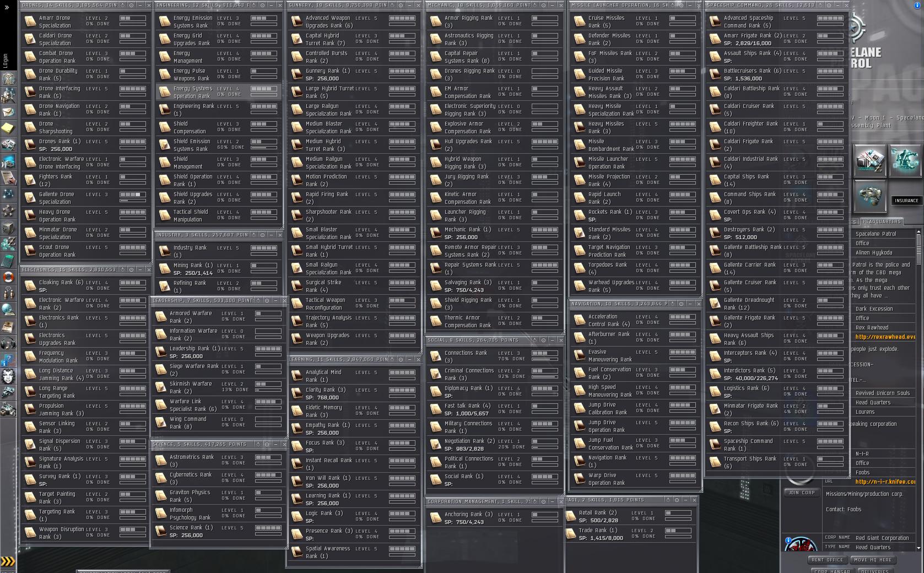Toggle the circle pin in Social header

tap(543, 340)
